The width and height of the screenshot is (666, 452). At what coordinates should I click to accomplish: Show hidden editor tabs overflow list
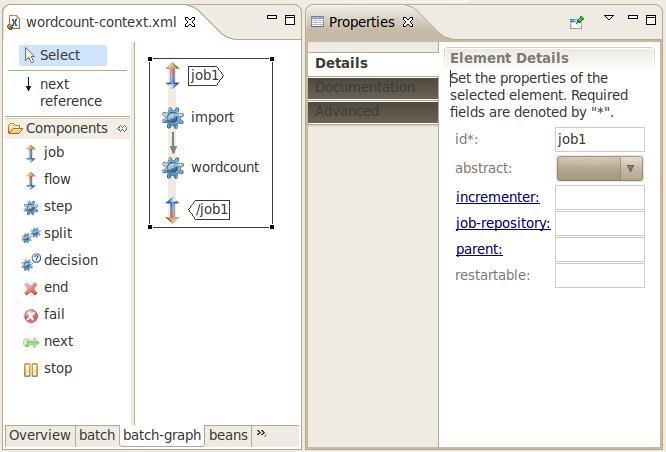(262, 434)
